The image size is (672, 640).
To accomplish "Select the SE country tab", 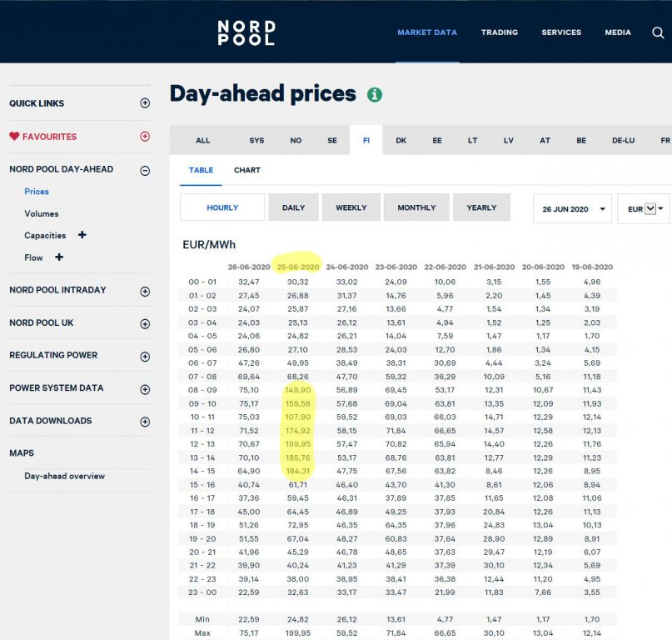I will (332, 140).
